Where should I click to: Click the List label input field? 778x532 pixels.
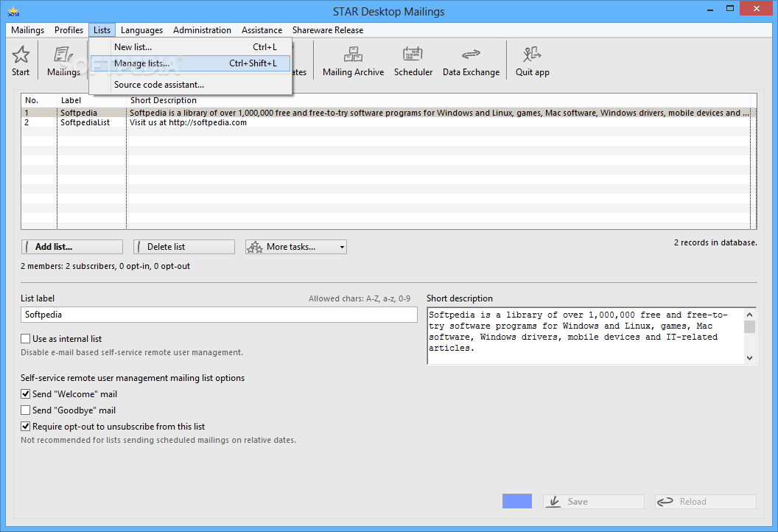click(219, 315)
